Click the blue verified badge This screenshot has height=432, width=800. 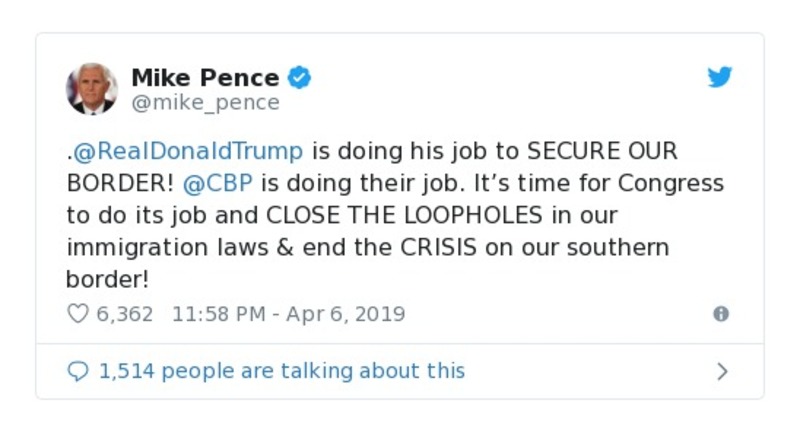click(x=300, y=76)
